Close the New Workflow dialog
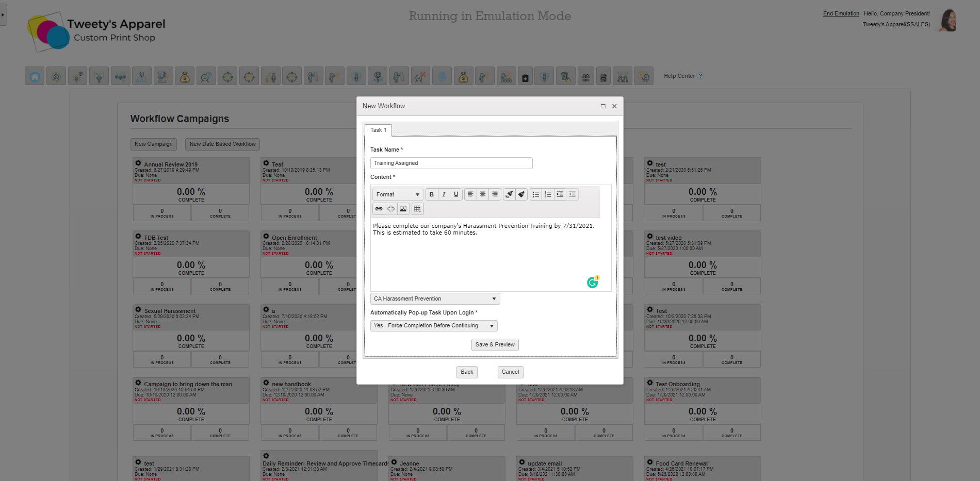Image resolution: width=980 pixels, height=481 pixels. tap(614, 106)
